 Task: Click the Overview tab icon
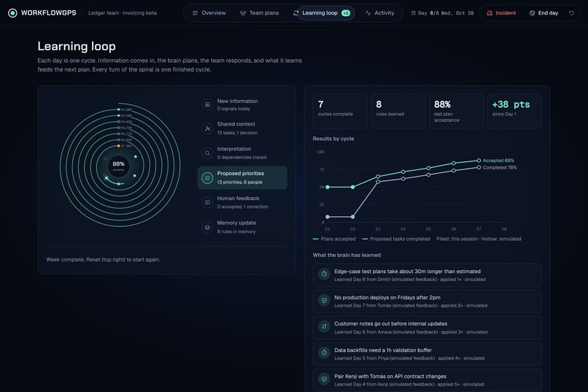[x=195, y=13]
